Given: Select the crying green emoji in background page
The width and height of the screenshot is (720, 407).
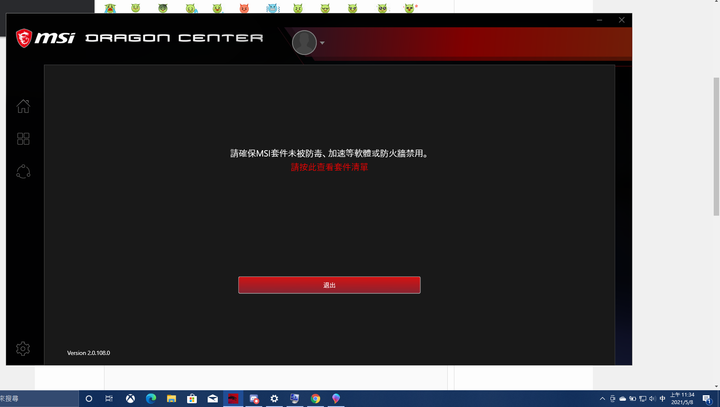Looking at the screenshot, I should point(110,8).
